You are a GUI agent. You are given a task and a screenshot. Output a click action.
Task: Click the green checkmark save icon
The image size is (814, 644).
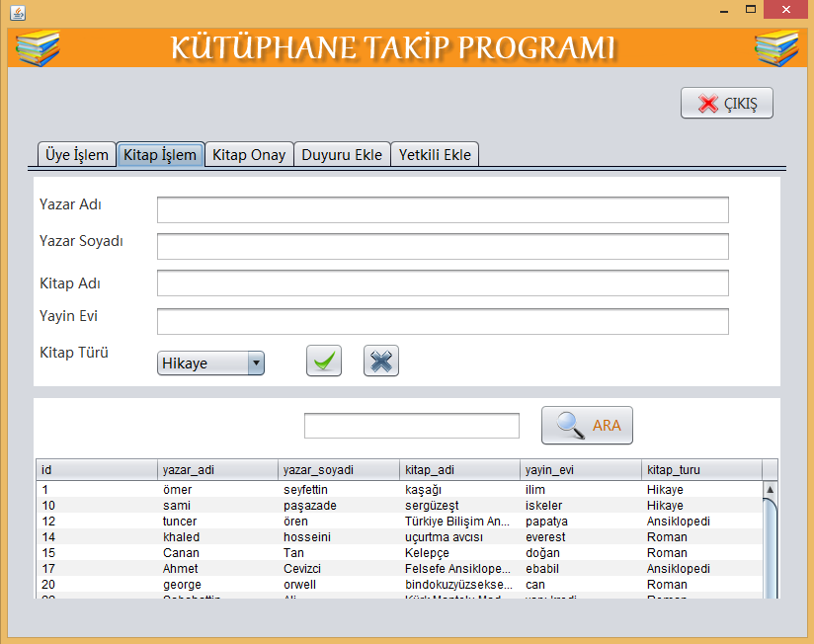click(x=323, y=362)
